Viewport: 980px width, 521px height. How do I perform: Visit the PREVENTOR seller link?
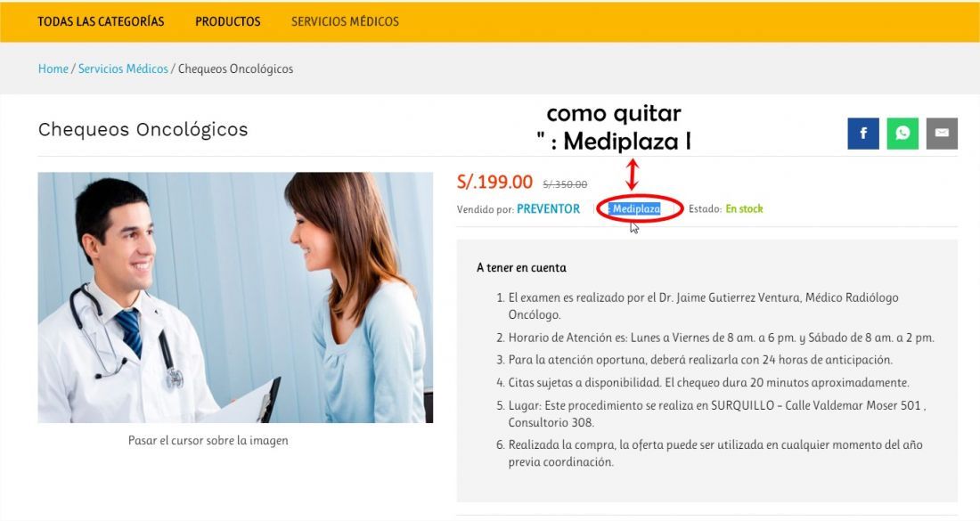coord(548,208)
